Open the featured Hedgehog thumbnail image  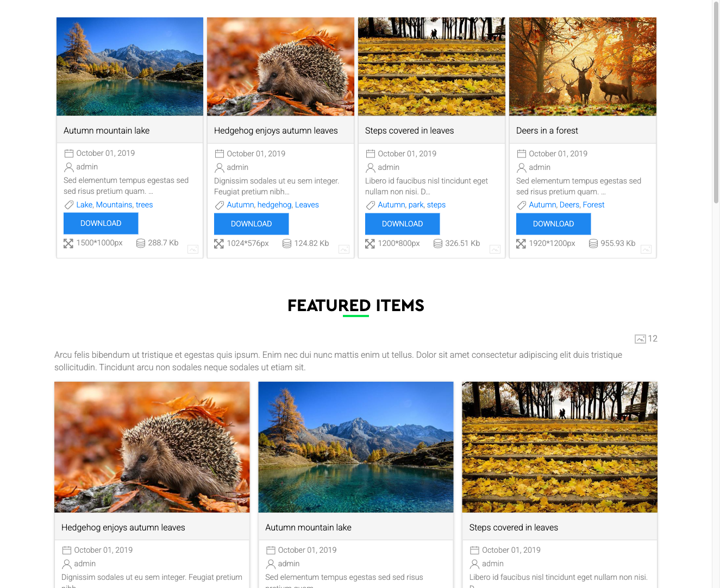pos(152,447)
